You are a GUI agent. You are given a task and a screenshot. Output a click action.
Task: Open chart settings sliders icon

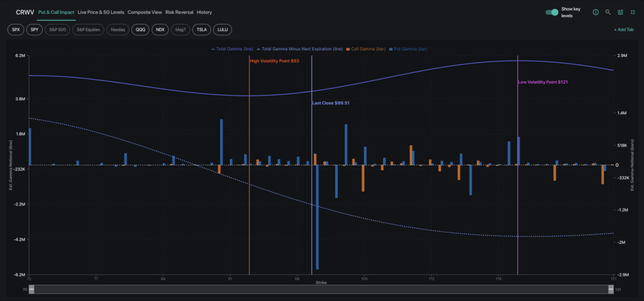click(x=621, y=12)
